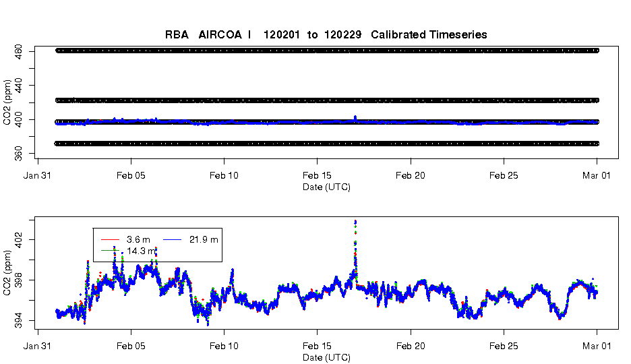631x364 pixels.
Task: Click the '14.3 m' legend label
Action: (141, 251)
